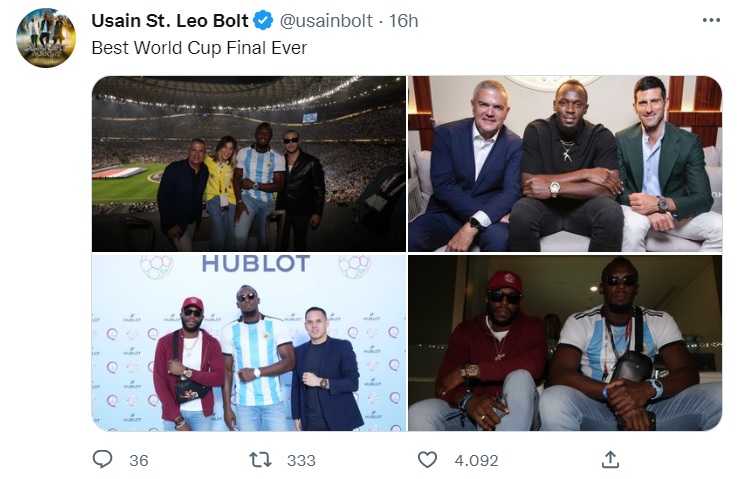Like the tweet with the heart icon

[428, 459]
